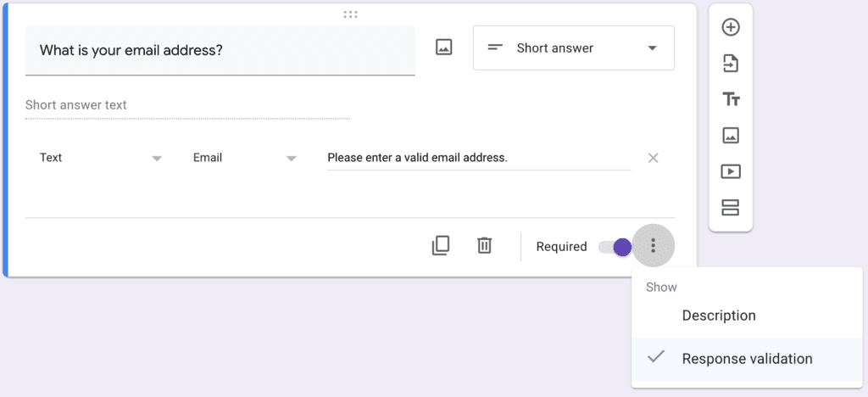Click the Add image sidebar icon
The image size is (868, 397).
[x=730, y=135]
